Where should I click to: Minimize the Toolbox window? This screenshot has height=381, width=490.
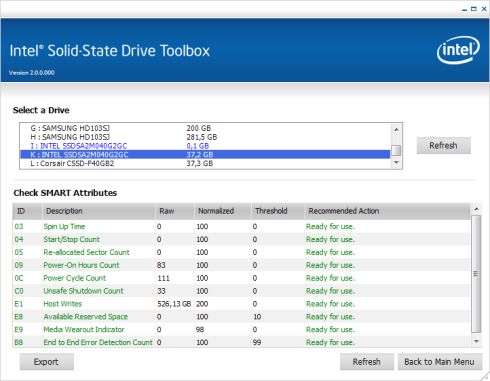pos(464,9)
